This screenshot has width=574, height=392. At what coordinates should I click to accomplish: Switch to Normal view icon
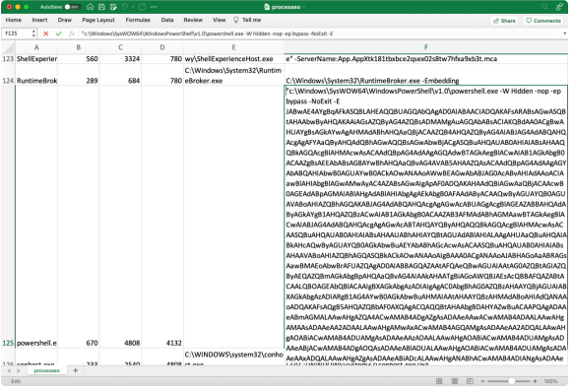(x=439, y=381)
